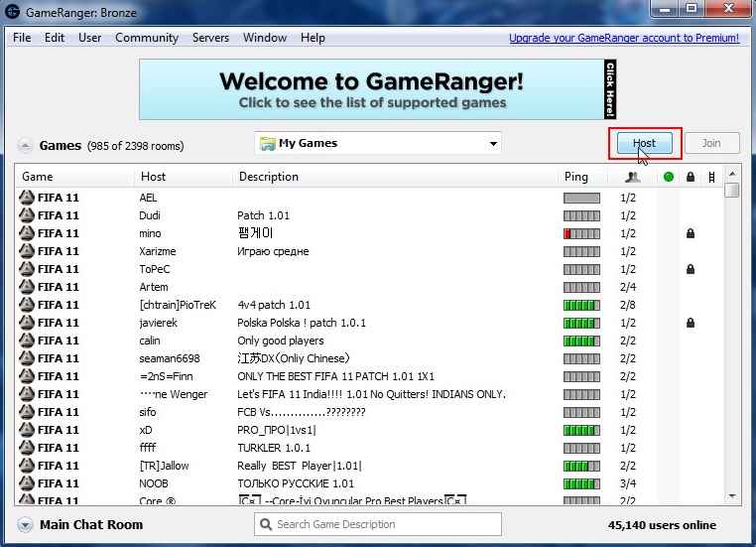Click the FIFA 11 icon in calin row
This screenshot has height=547, width=756.
(27, 341)
